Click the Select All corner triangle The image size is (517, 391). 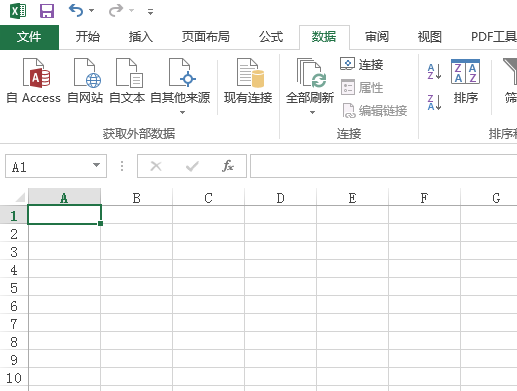(x=20, y=197)
